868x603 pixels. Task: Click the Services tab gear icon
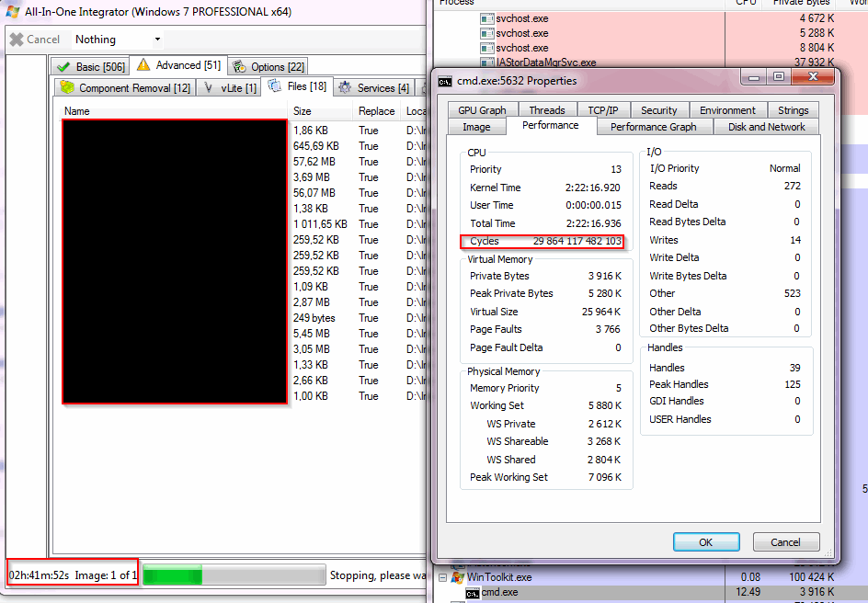[345, 87]
